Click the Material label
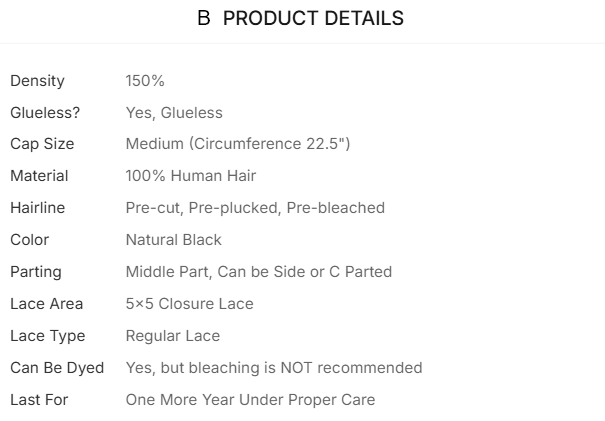Viewport: 605px width, 421px height. pos(39,176)
